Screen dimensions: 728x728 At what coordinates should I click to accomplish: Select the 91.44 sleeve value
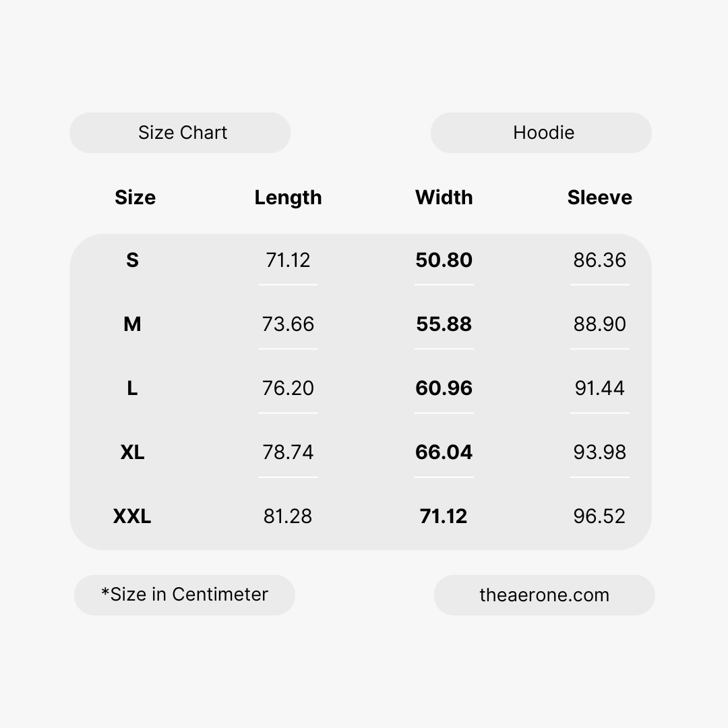tap(599, 388)
